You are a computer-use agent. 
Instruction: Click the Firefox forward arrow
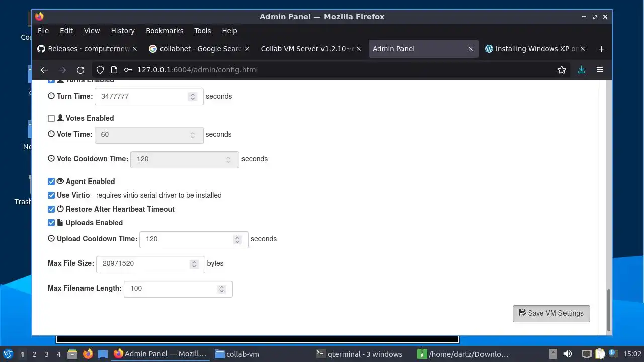click(62, 70)
